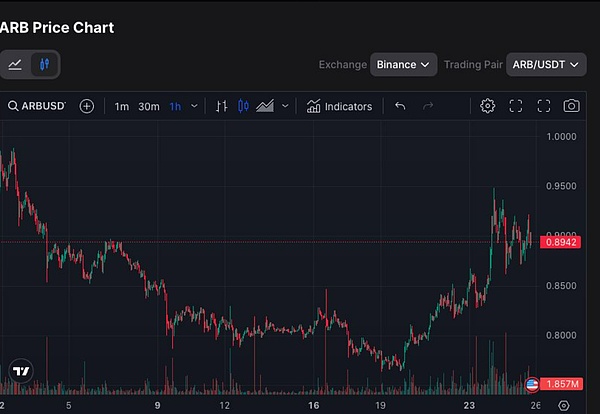This screenshot has height=414, width=600.
Task: Select the 1m timeframe
Action: pos(121,106)
